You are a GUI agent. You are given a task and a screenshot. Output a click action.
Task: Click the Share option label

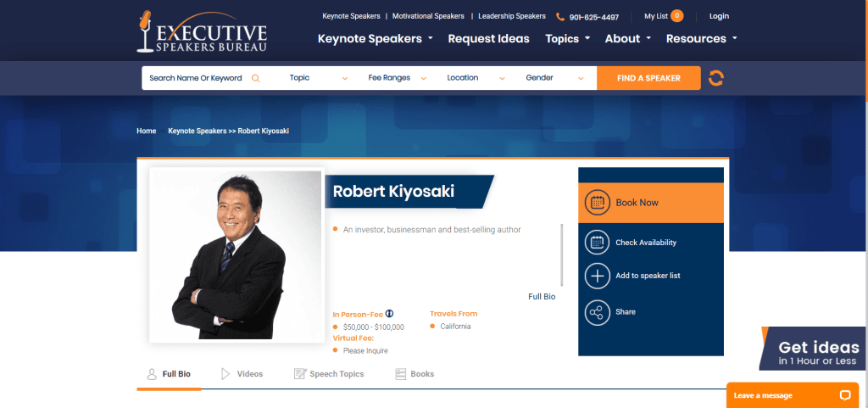(626, 312)
